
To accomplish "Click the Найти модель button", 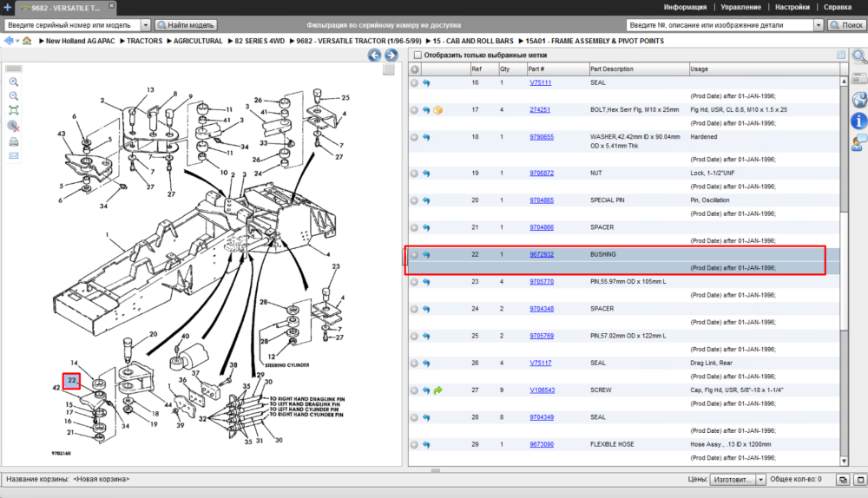I will pos(186,25).
